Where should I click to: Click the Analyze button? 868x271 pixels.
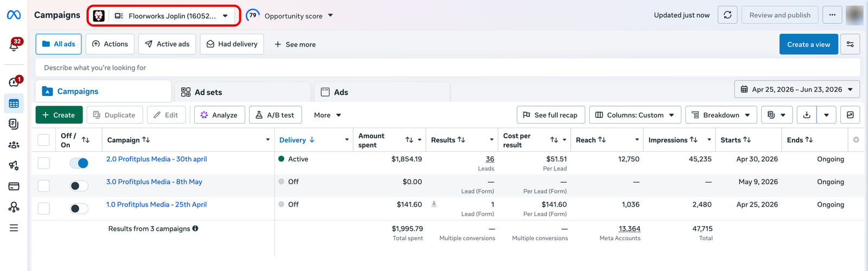[219, 115]
